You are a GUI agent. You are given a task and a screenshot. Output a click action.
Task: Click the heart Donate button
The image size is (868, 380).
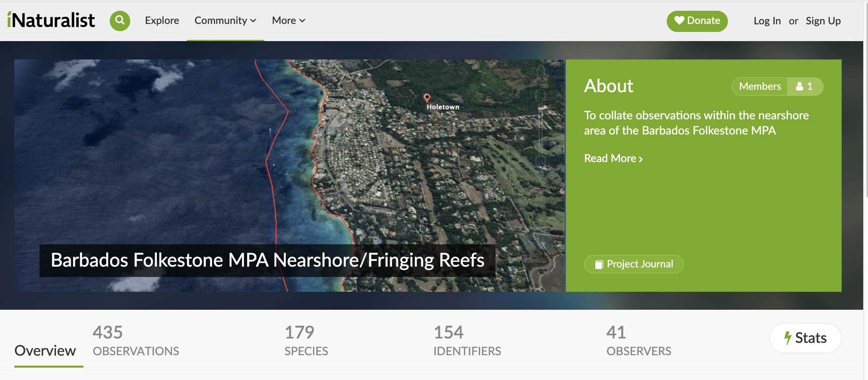coord(697,21)
